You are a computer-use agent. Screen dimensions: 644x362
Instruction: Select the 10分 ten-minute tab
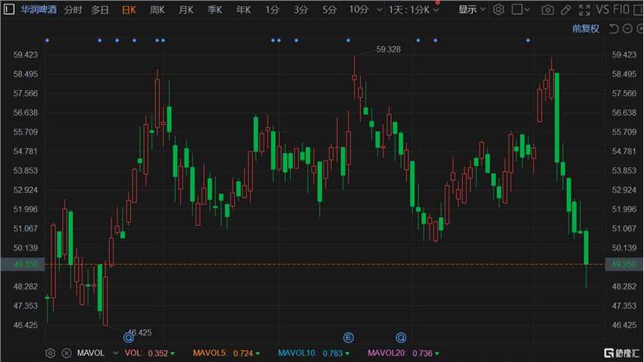(x=359, y=9)
